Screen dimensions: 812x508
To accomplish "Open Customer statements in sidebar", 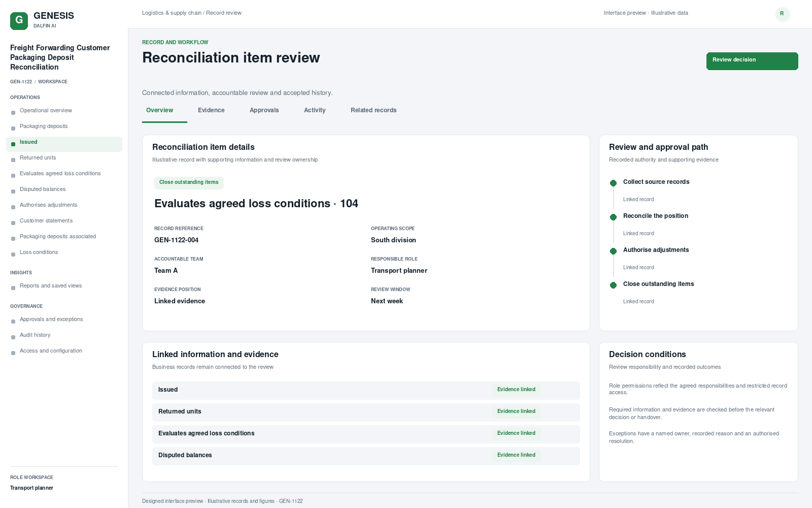I will [64, 221].
